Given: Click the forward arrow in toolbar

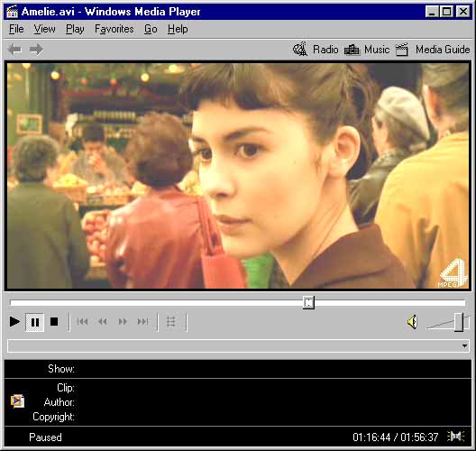Looking at the screenshot, I should [x=36, y=50].
